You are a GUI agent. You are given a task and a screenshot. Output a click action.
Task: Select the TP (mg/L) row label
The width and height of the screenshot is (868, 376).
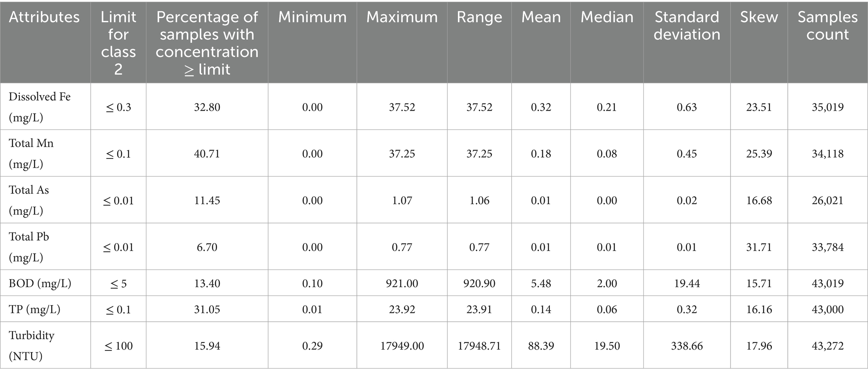34,309
